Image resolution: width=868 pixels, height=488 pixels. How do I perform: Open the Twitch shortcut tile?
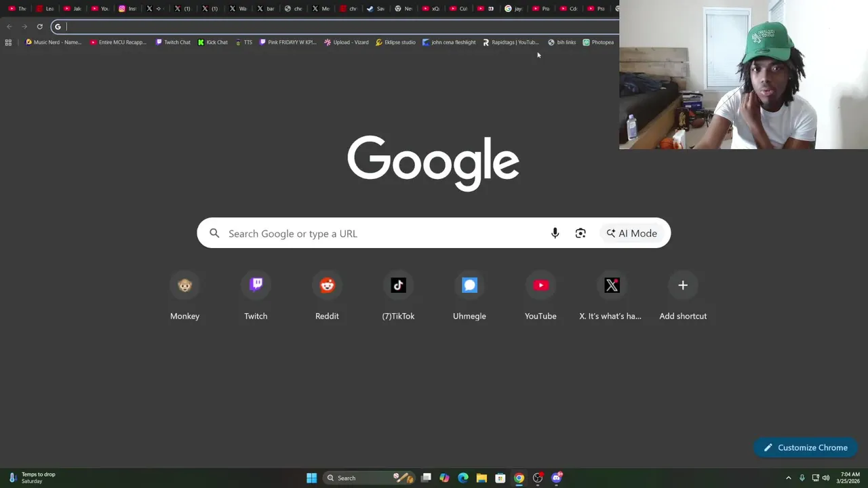[x=256, y=296]
